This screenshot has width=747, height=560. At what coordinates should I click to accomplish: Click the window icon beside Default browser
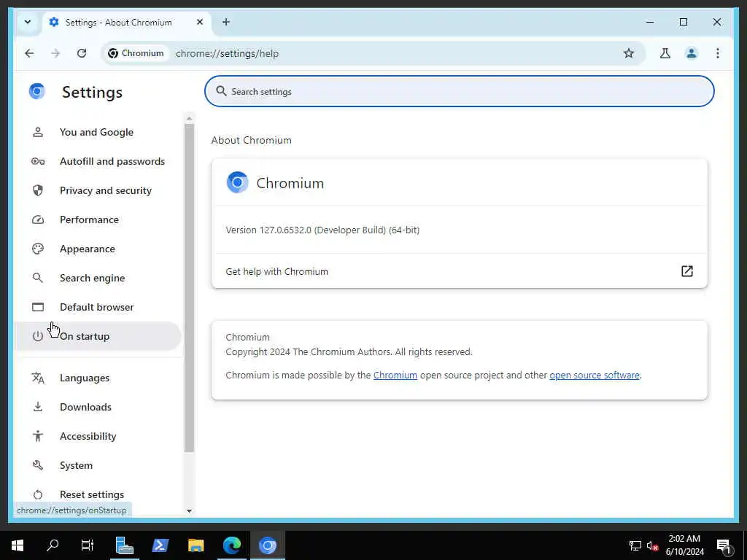tap(38, 307)
